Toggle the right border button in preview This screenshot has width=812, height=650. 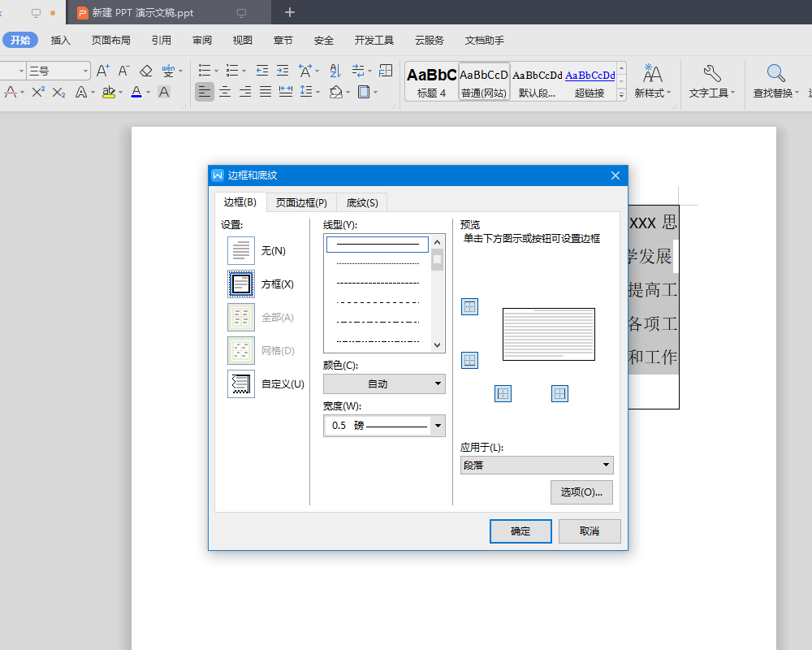click(x=559, y=394)
